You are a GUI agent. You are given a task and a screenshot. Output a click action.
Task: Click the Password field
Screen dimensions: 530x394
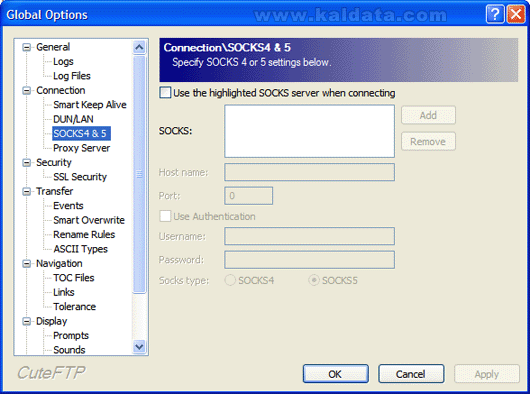(x=309, y=260)
